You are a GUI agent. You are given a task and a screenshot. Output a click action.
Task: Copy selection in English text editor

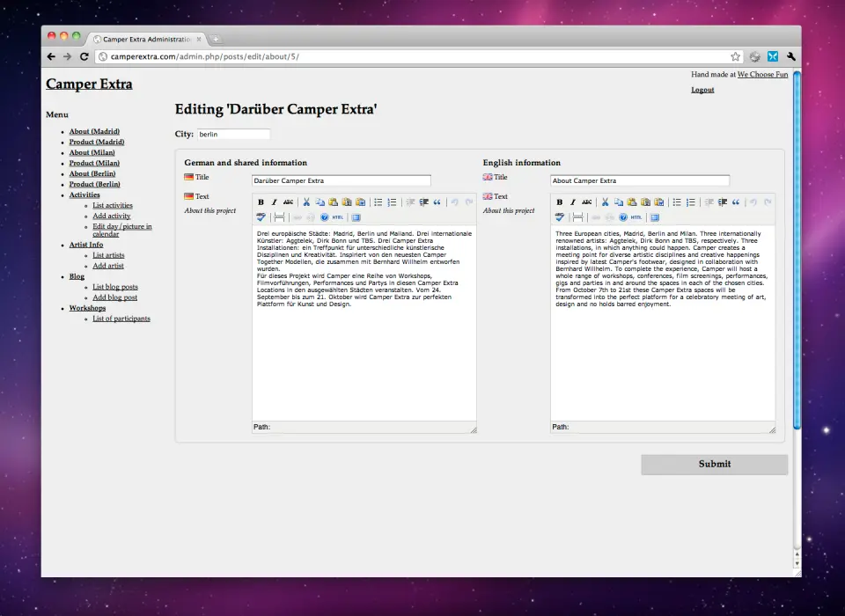coord(619,202)
